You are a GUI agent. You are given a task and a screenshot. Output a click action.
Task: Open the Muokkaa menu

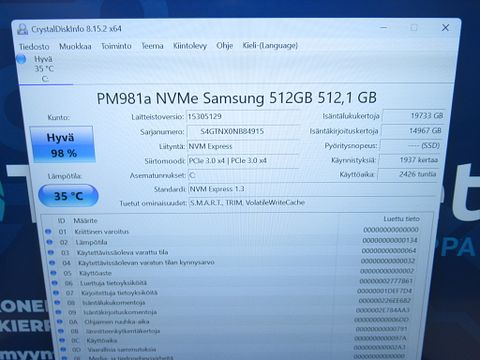pos(75,46)
